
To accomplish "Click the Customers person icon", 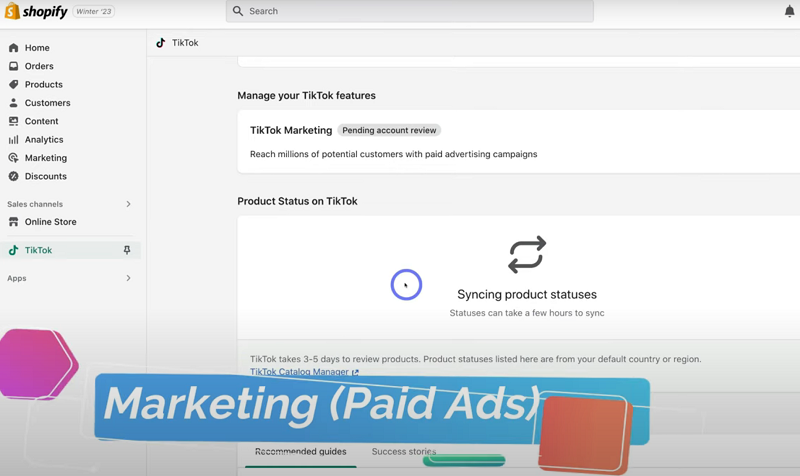I will coord(14,103).
